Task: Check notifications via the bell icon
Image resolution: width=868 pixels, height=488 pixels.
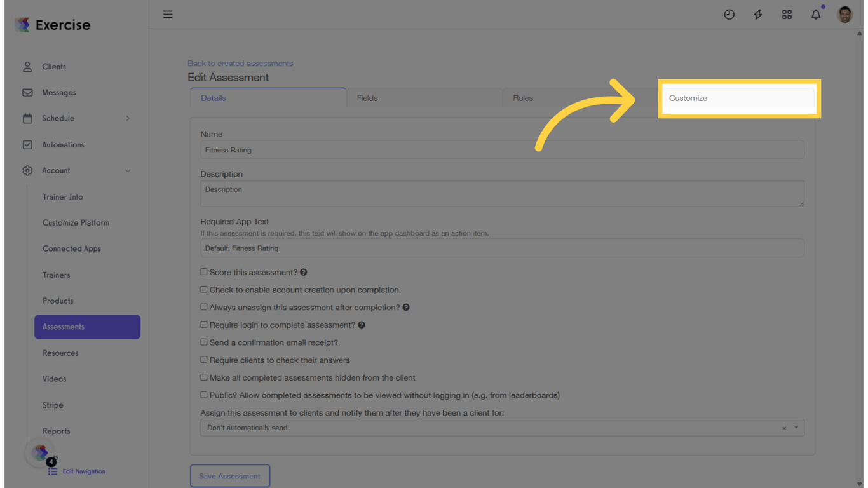Action: pyautogui.click(x=815, y=14)
